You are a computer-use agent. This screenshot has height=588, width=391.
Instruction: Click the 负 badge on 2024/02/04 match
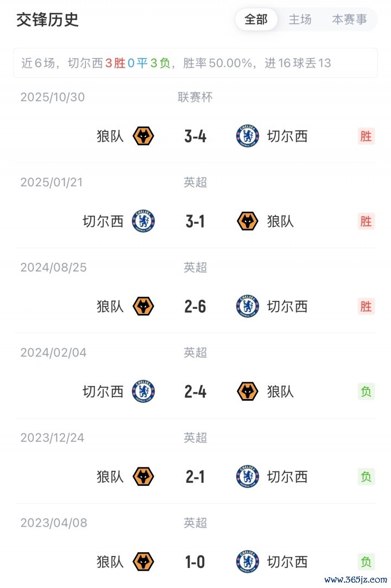(x=366, y=391)
